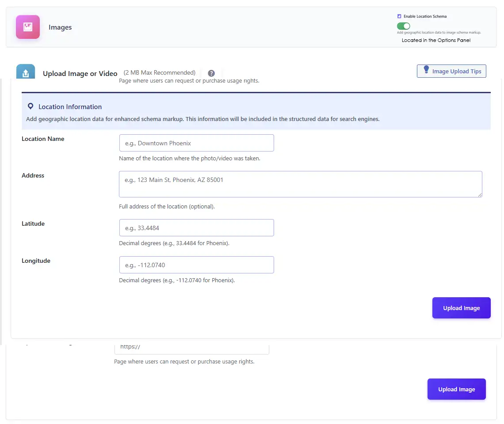Click the Upload Image button below Longitude
Screen dimensions: 504x424
[461, 308]
